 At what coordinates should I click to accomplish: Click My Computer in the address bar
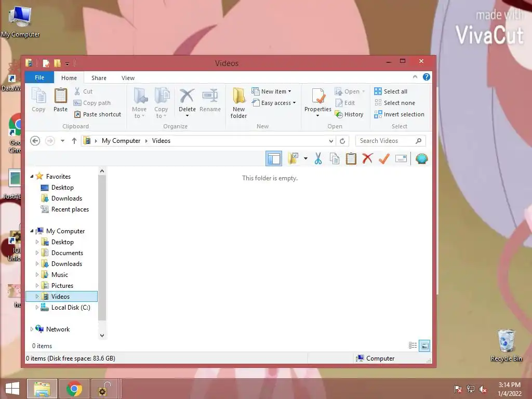pyautogui.click(x=121, y=141)
